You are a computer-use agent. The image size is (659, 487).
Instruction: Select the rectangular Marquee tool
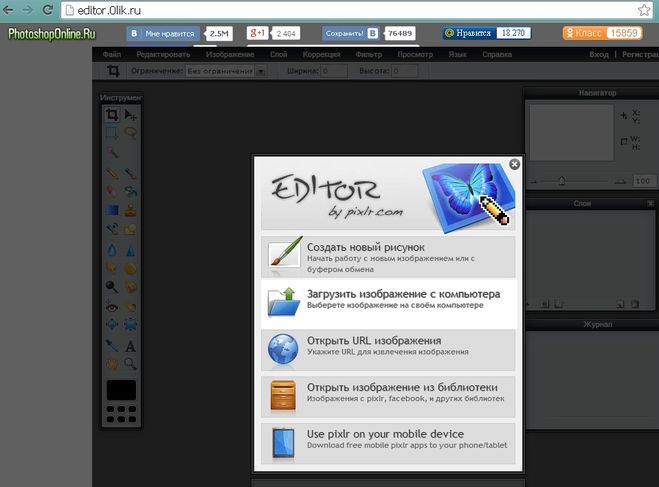(112, 133)
